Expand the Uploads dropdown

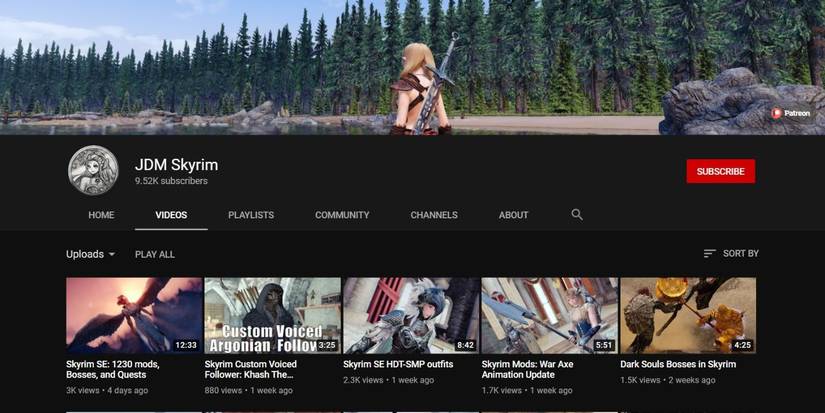[90, 254]
